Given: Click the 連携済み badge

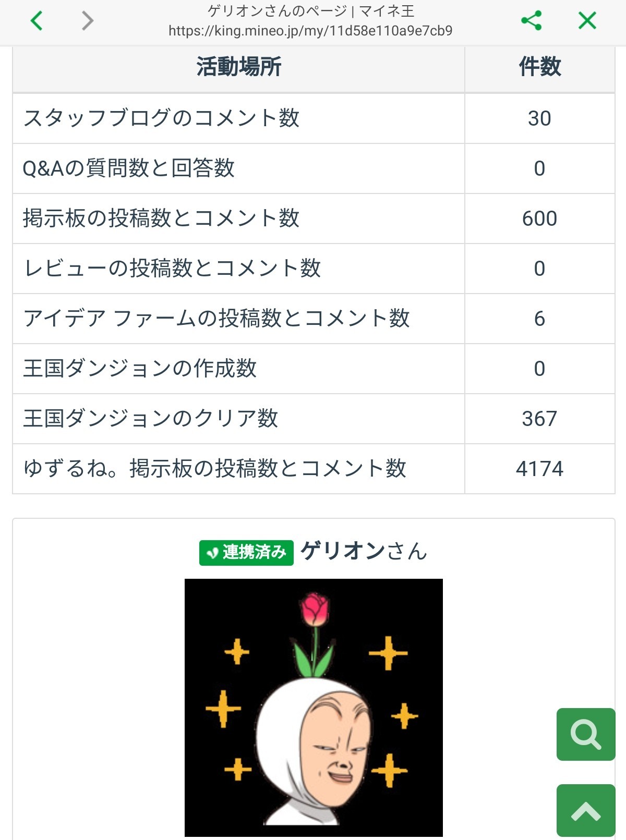Looking at the screenshot, I should click(x=246, y=552).
